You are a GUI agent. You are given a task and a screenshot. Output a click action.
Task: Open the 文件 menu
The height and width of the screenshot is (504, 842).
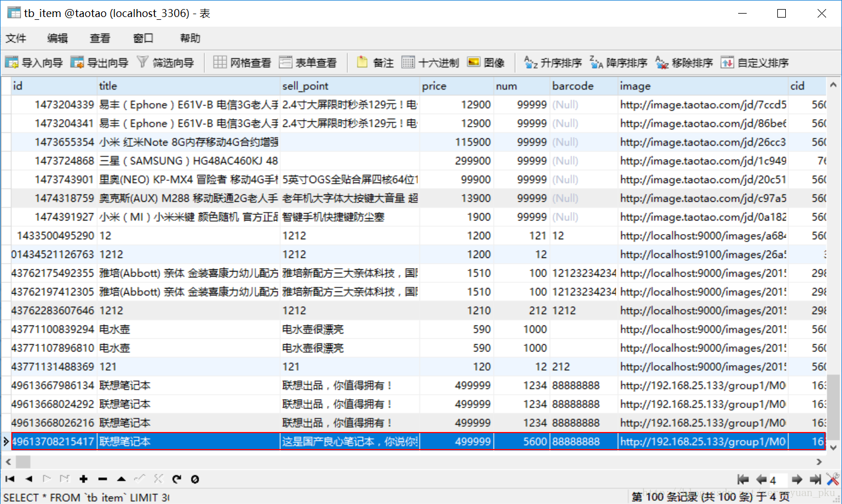16,38
